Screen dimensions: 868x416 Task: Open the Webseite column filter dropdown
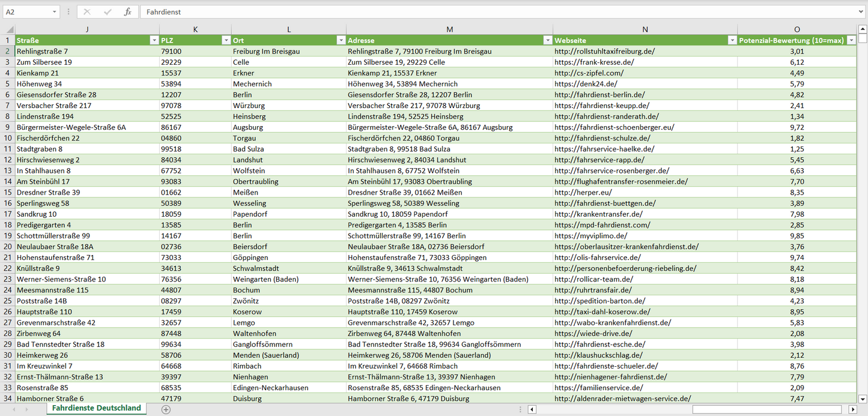pyautogui.click(x=732, y=40)
